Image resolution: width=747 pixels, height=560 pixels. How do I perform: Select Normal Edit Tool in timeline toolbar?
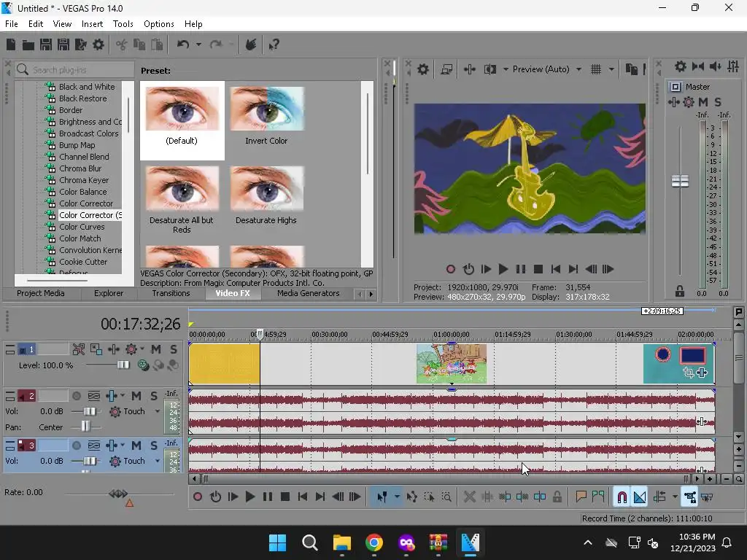click(x=382, y=497)
